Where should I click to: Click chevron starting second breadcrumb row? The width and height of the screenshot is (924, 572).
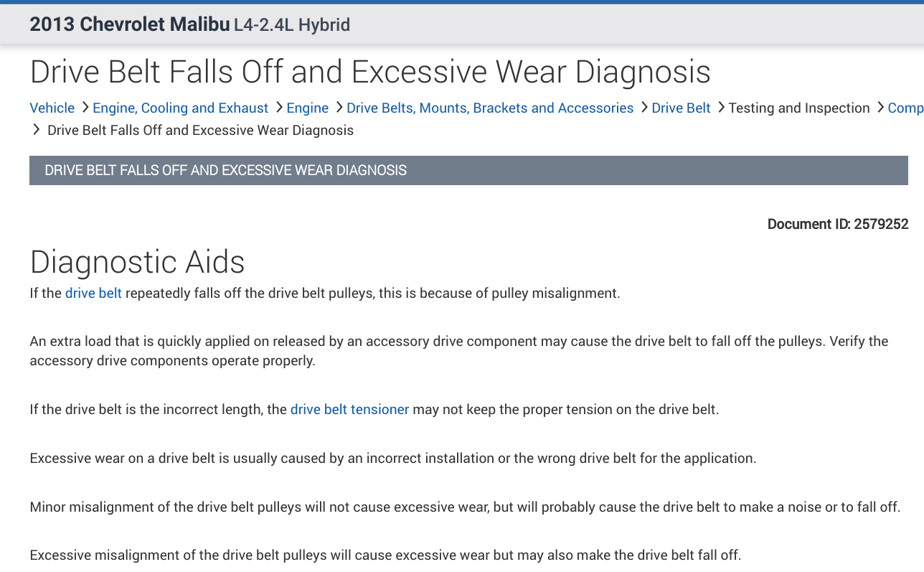coord(37,130)
